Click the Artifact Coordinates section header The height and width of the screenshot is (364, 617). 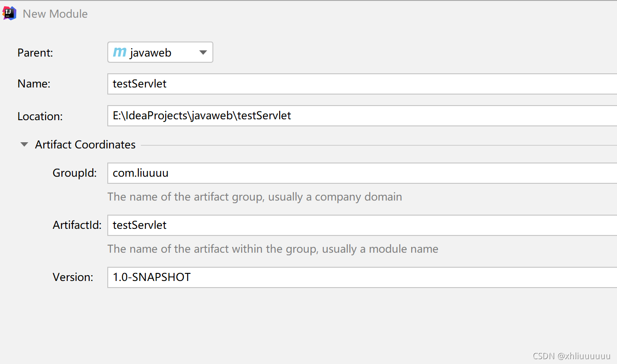85,144
